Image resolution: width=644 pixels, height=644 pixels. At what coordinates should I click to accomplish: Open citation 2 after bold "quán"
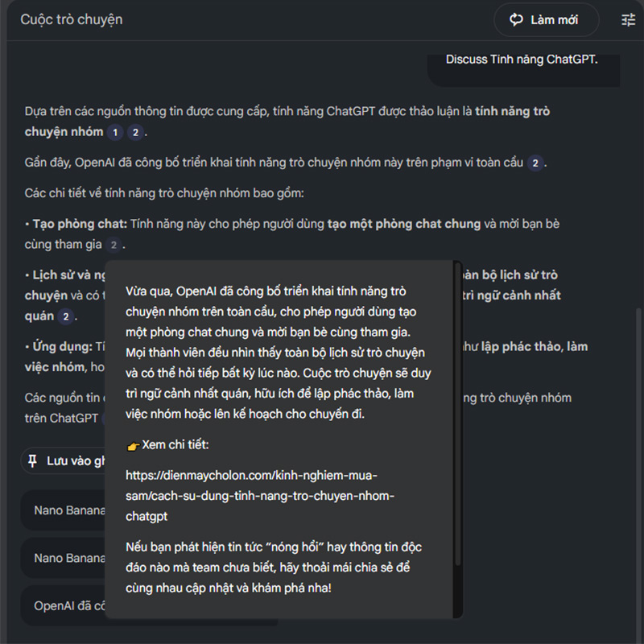[66, 317]
